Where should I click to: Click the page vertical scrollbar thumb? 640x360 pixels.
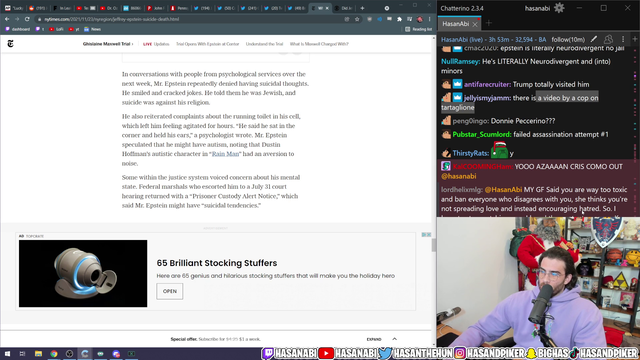433,245
